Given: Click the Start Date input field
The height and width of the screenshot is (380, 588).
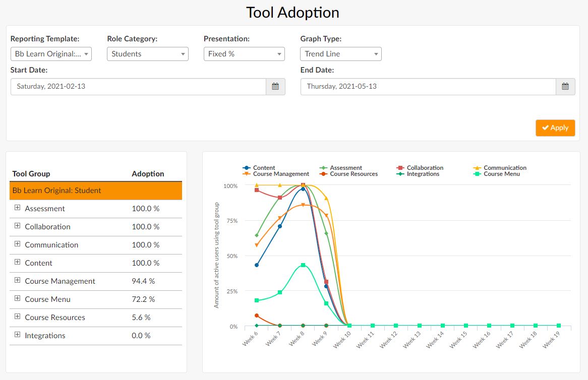Looking at the screenshot, I should [138, 87].
